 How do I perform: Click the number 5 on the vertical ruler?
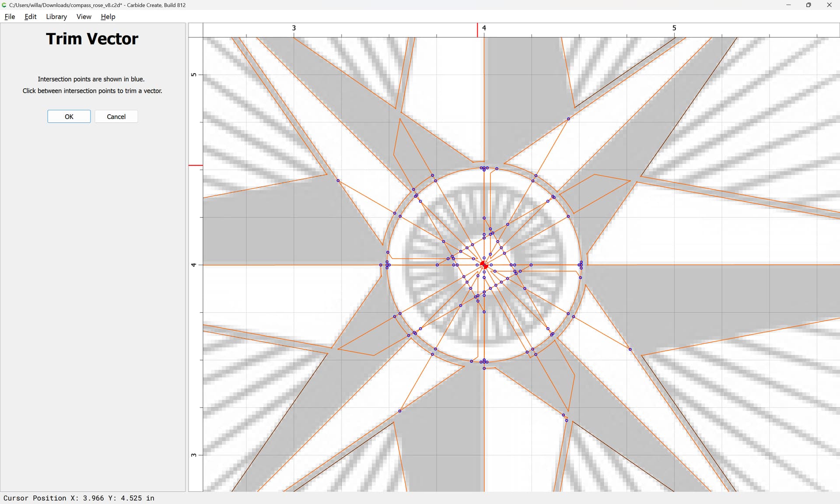coord(193,75)
